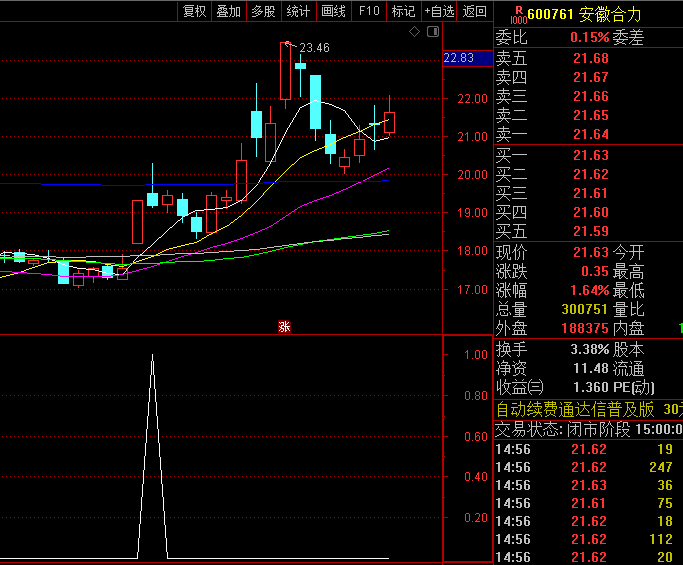Click the 标记 mark button
The image size is (683, 565).
pos(403,11)
